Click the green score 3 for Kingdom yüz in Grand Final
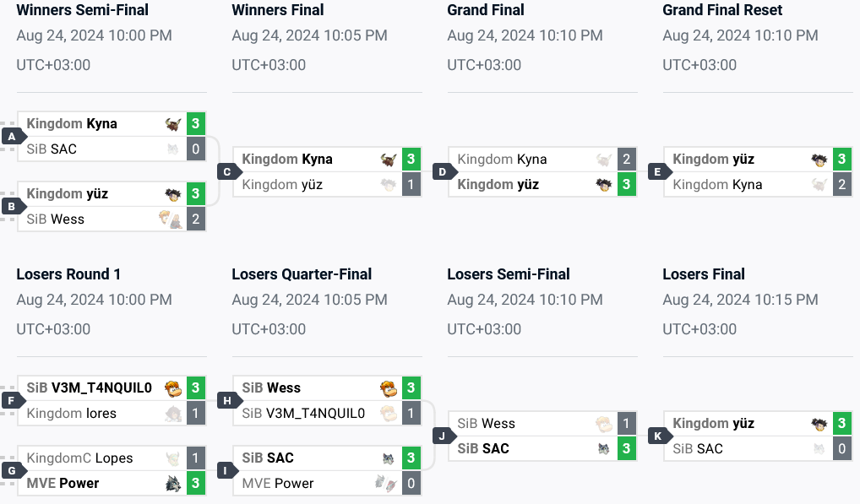 (x=626, y=184)
